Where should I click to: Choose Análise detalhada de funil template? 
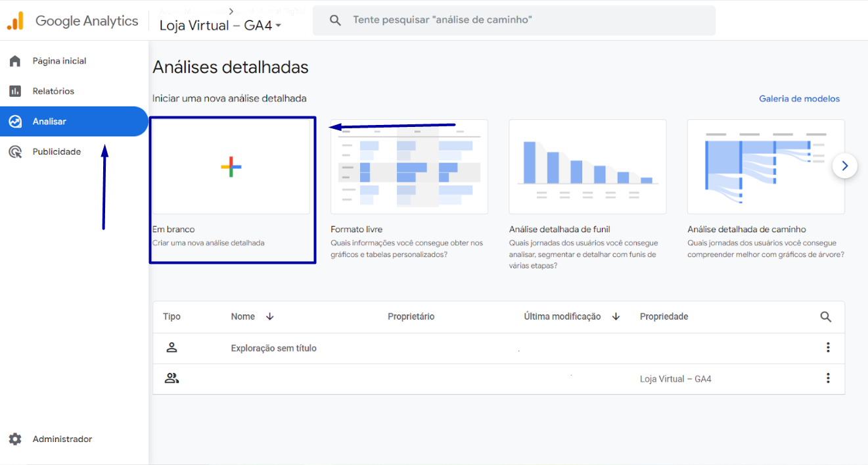(x=587, y=166)
